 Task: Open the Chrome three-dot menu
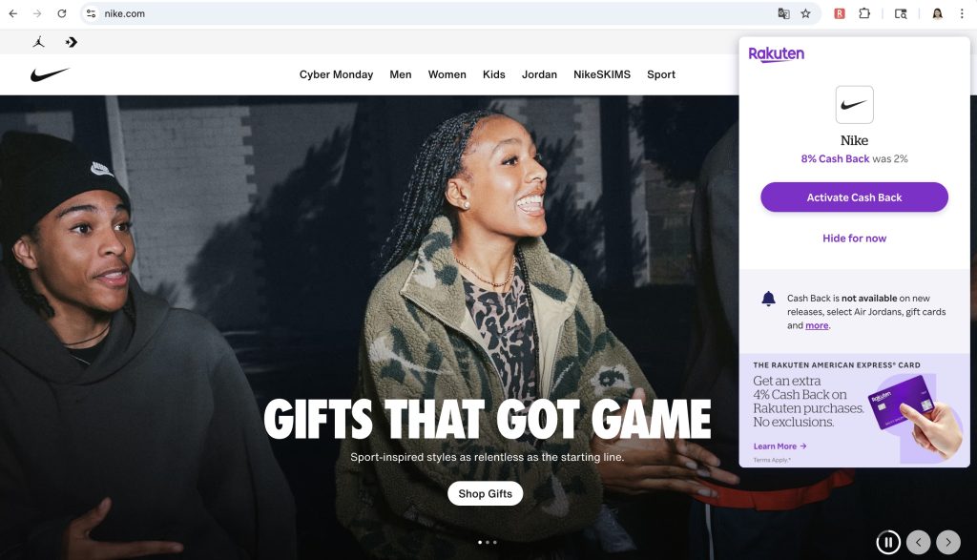[x=962, y=13]
